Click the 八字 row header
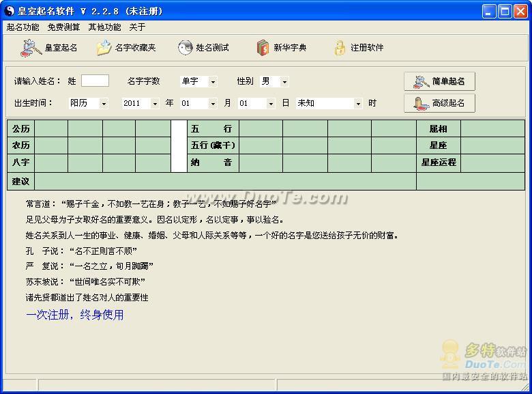This screenshot has width=532, height=394. tap(21, 163)
